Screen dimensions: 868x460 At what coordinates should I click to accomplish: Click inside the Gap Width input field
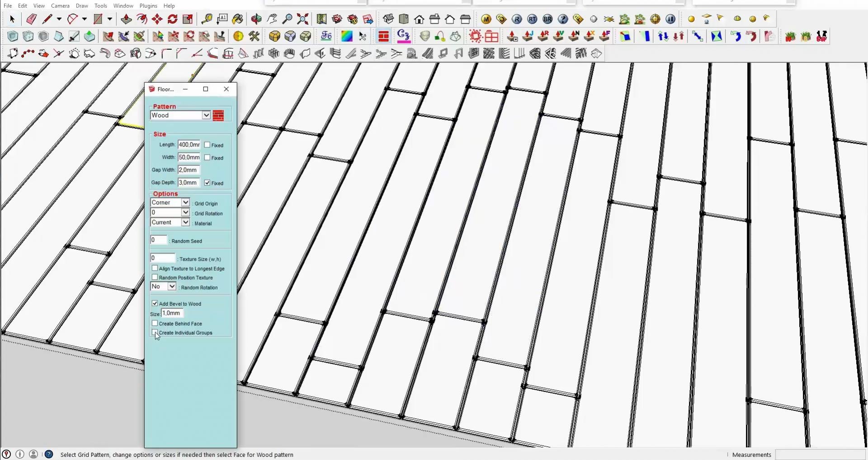point(189,170)
